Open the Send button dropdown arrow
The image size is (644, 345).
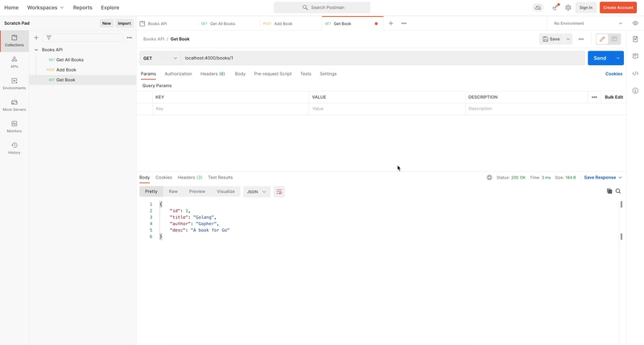click(x=617, y=58)
